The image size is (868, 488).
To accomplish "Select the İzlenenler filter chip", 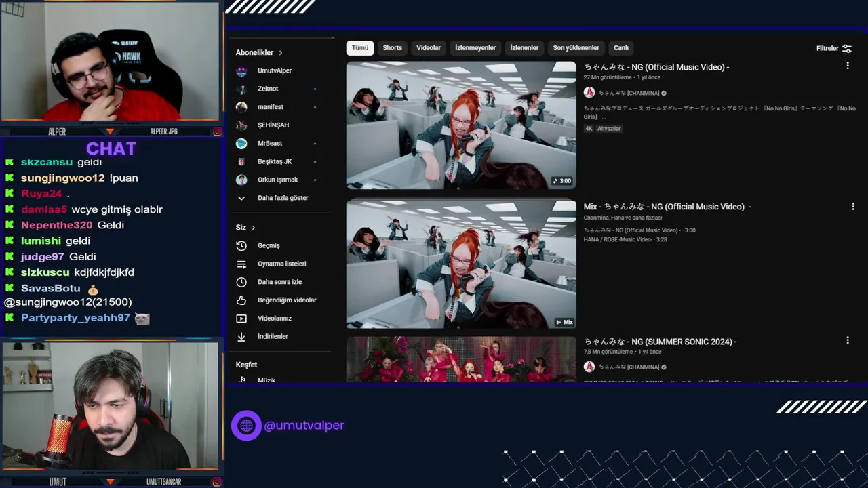I will coord(524,48).
